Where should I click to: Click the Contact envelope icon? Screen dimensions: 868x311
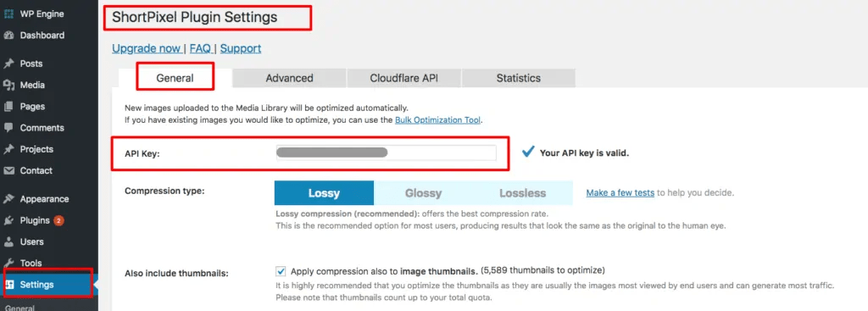[8, 170]
